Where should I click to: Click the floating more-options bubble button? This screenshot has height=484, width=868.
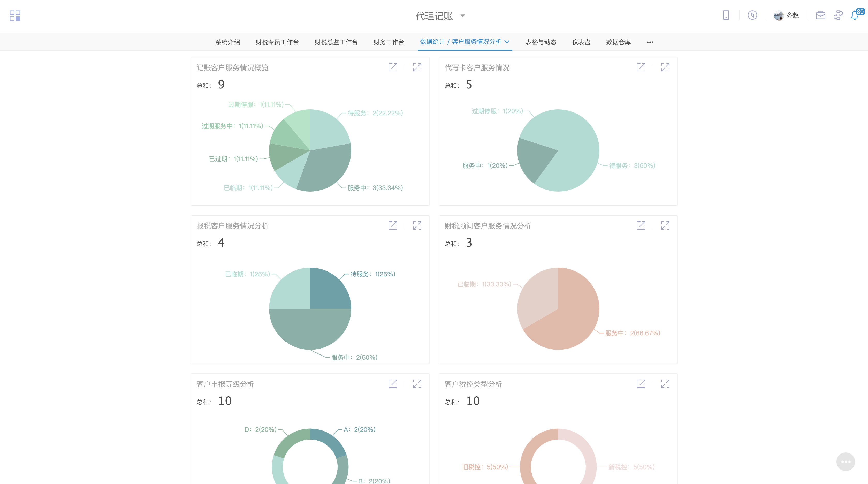click(x=846, y=462)
